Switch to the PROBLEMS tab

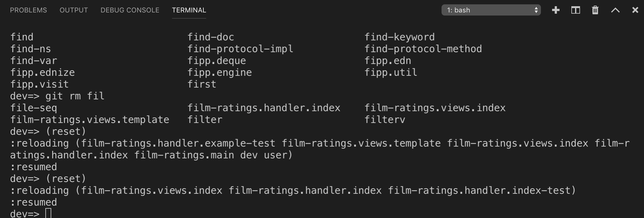28,10
